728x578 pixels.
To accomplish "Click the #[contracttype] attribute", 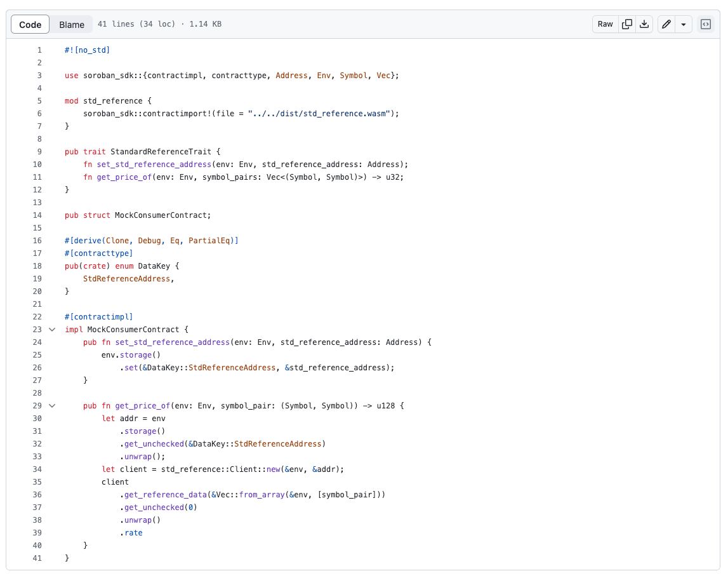I will pos(98,253).
